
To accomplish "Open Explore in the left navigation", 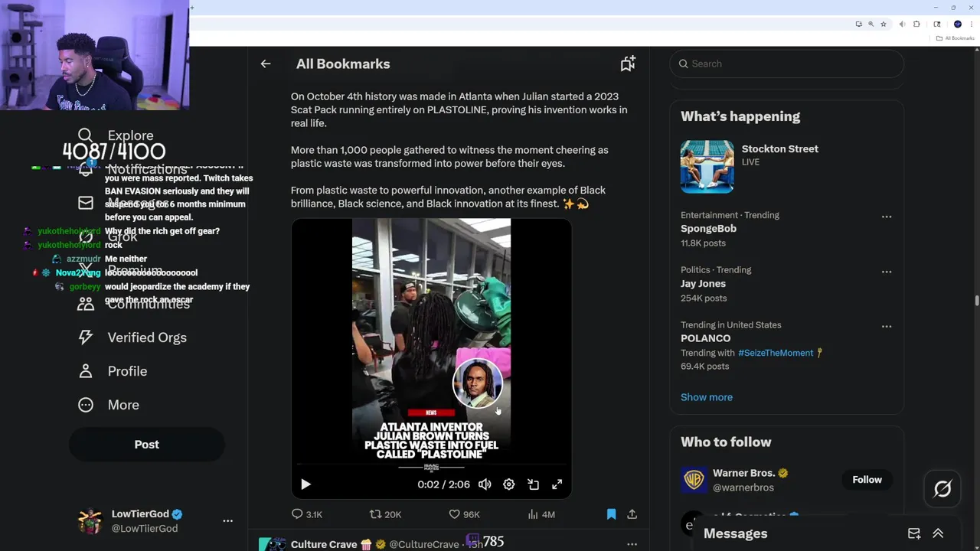I will click(x=116, y=135).
